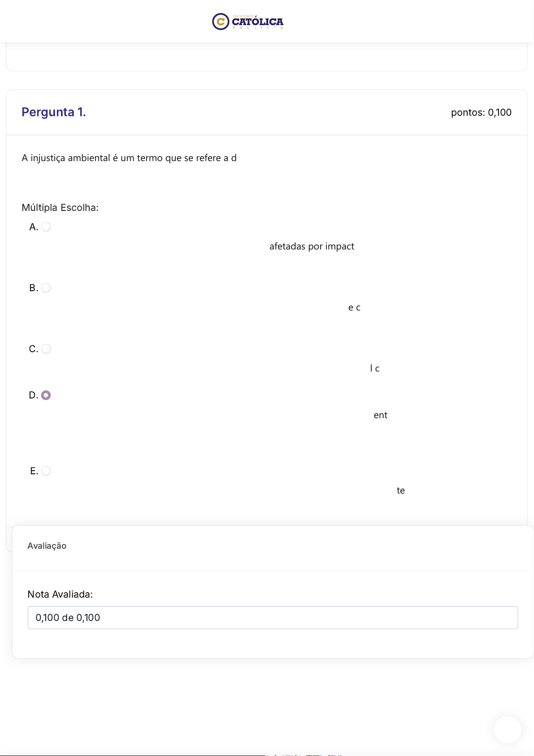
Task: Click the selected option D radio button
Action: click(x=46, y=395)
